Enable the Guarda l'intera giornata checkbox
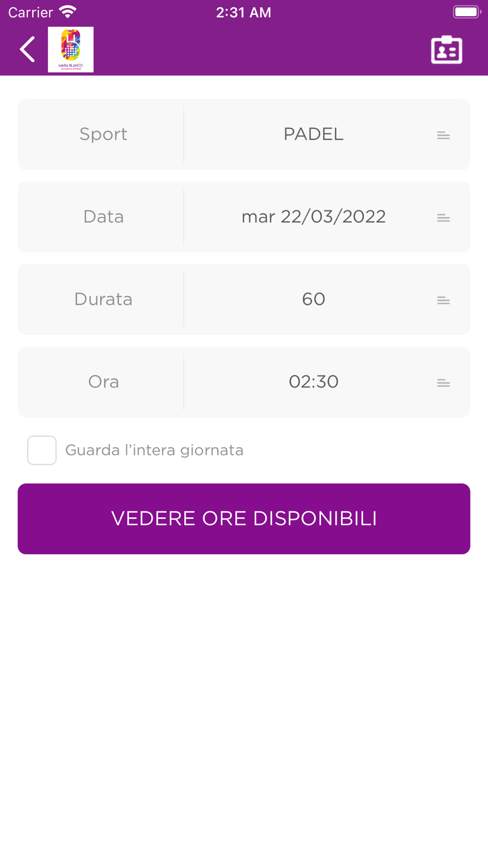488x868 pixels. (42, 450)
